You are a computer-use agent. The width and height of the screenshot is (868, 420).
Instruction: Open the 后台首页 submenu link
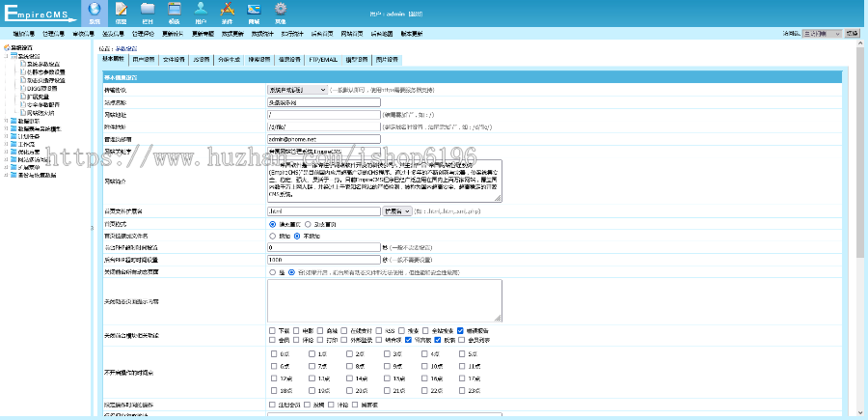tap(321, 34)
